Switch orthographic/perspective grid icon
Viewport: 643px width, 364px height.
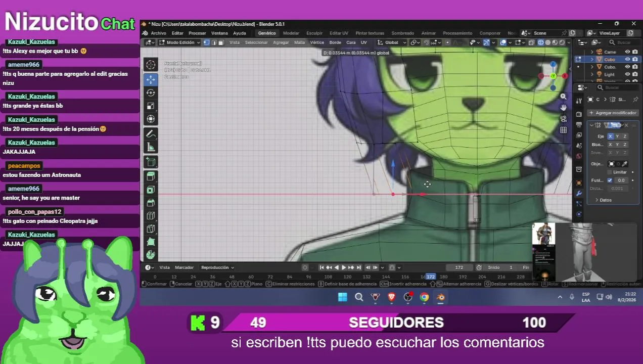(563, 130)
